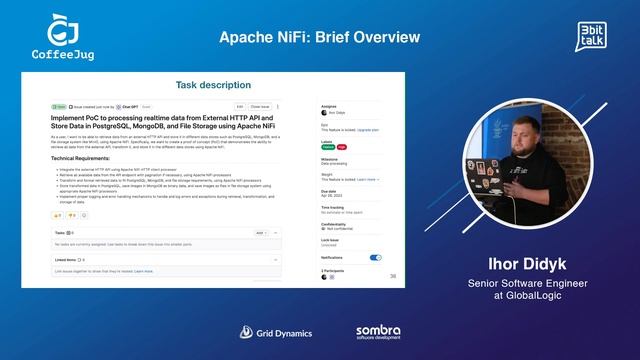Click first participant avatar
640x360 pixels.
pos(324,277)
